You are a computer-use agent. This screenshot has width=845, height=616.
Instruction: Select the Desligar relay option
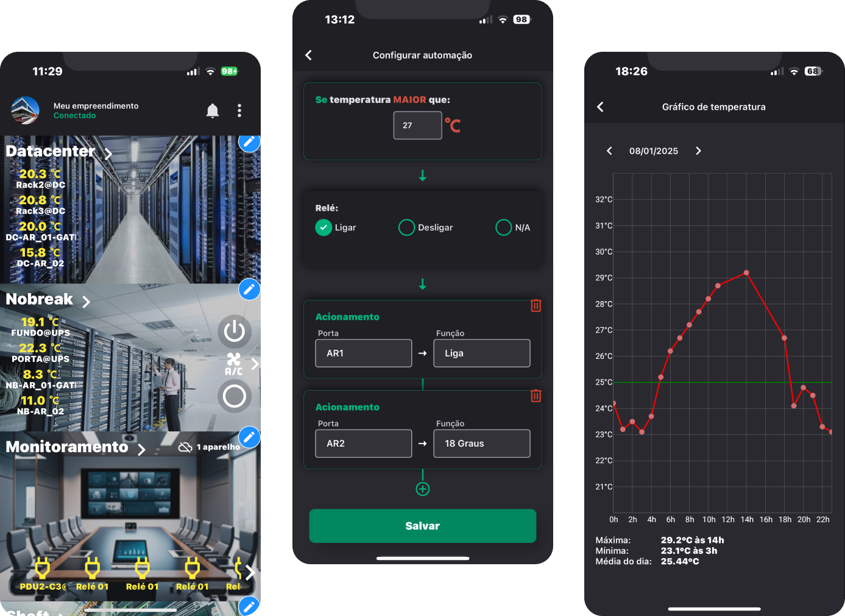(x=406, y=227)
